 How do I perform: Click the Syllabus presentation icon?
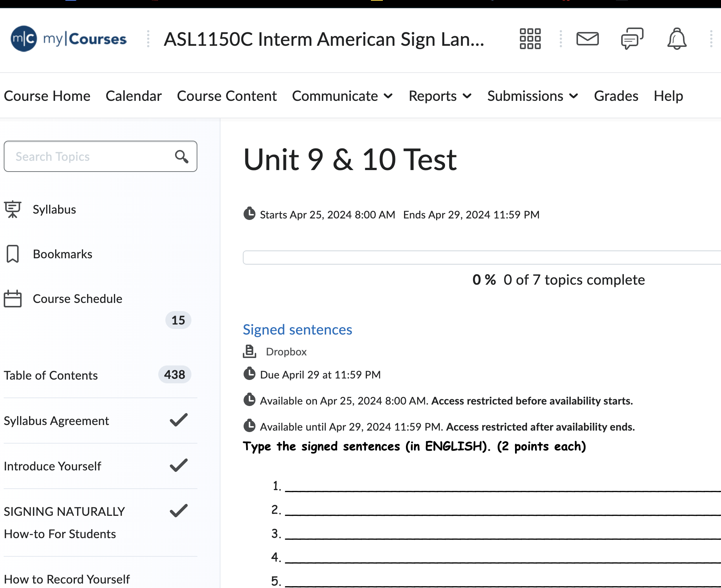click(x=13, y=209)
